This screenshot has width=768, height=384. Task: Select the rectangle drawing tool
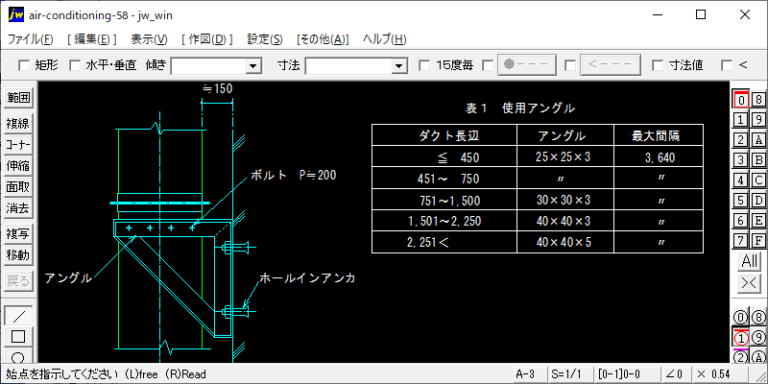tap(19, 336)
